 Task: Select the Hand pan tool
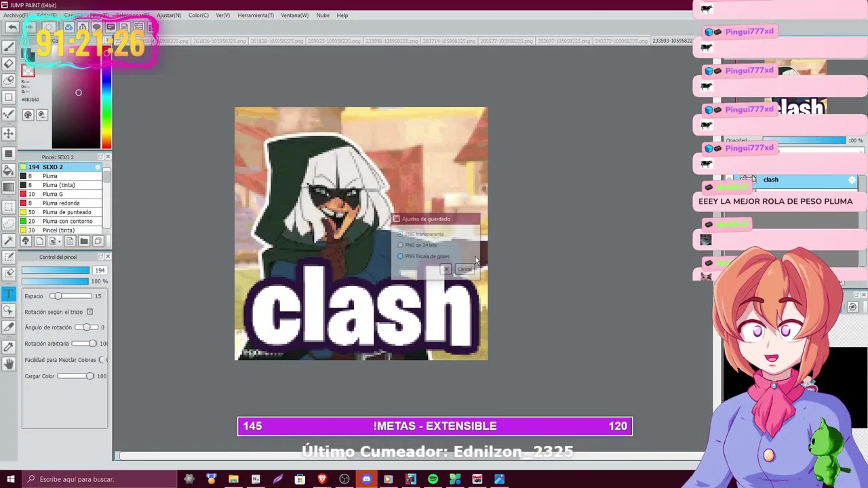(9, 363)
